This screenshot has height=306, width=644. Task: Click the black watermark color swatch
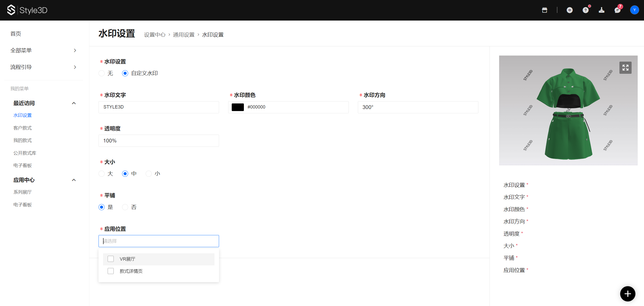click(238, 107)
